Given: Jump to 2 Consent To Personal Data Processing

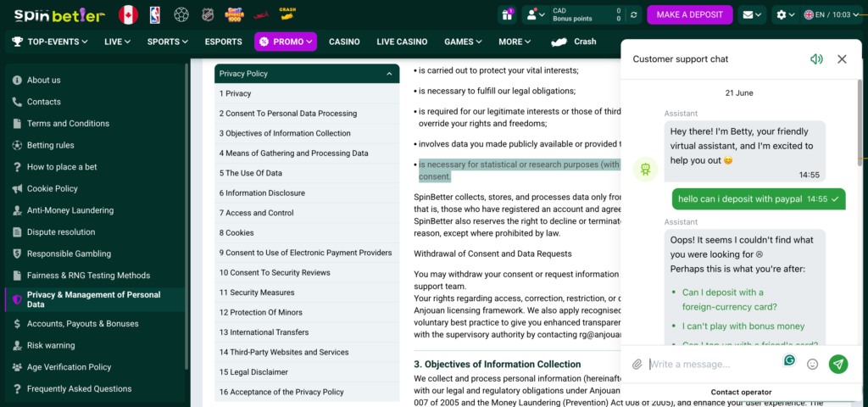Looking at the screenshot, I should tap(307, 114).
